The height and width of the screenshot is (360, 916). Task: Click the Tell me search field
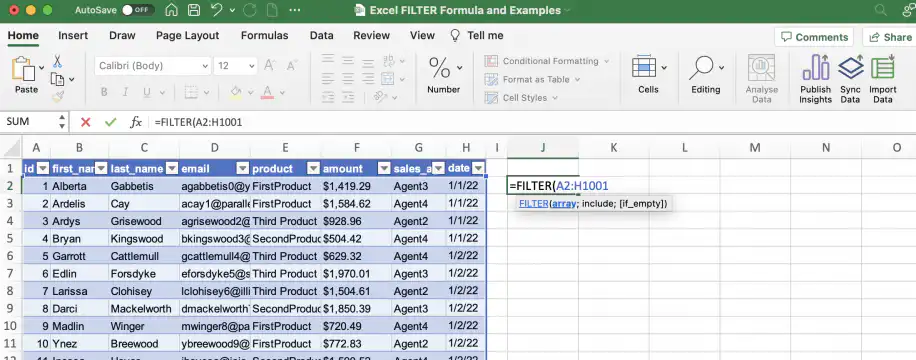(x=477, y=36)
